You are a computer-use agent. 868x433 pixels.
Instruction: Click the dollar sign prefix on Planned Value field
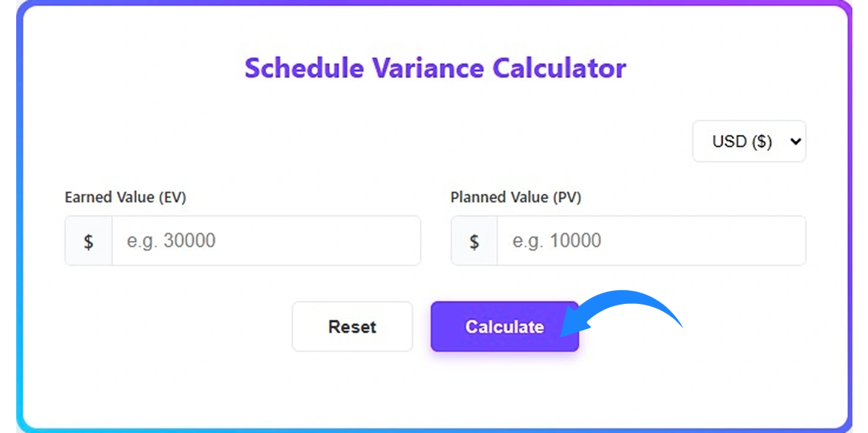(474, 240)
